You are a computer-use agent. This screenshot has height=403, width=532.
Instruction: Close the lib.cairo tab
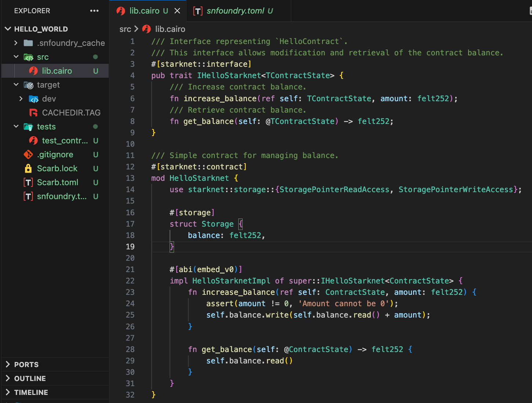[177, 11]
